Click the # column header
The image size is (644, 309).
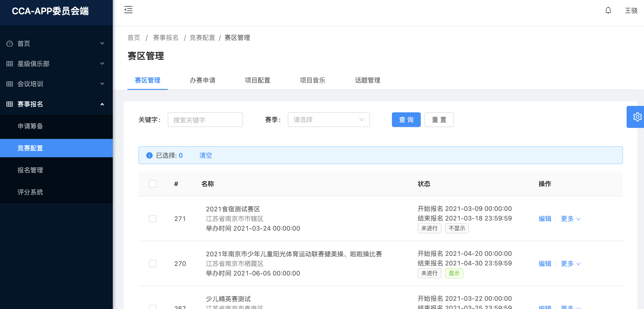point(176,184)
